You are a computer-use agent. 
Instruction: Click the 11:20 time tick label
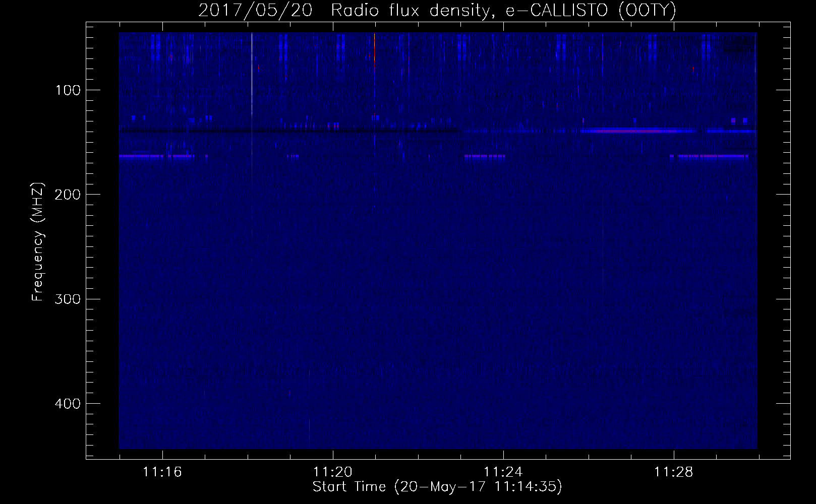333,472
